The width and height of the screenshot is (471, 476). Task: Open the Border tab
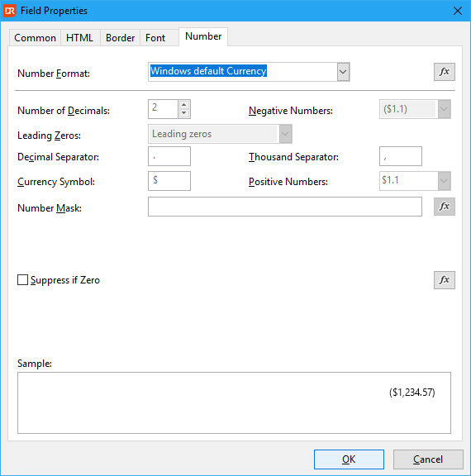coord(120,38)
